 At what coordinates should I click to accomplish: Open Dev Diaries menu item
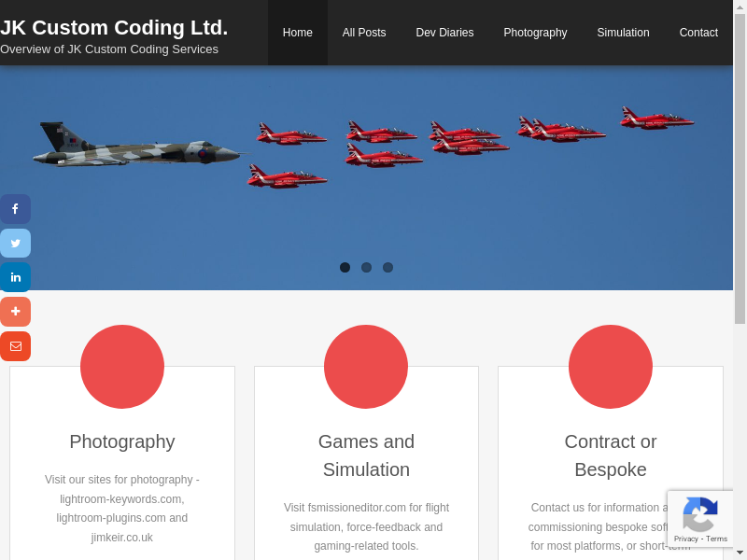[x=444, y=33]
